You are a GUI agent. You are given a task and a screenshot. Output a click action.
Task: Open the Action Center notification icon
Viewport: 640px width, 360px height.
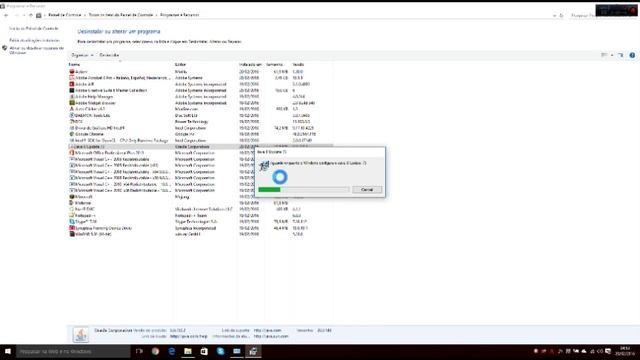coord(608,351)
